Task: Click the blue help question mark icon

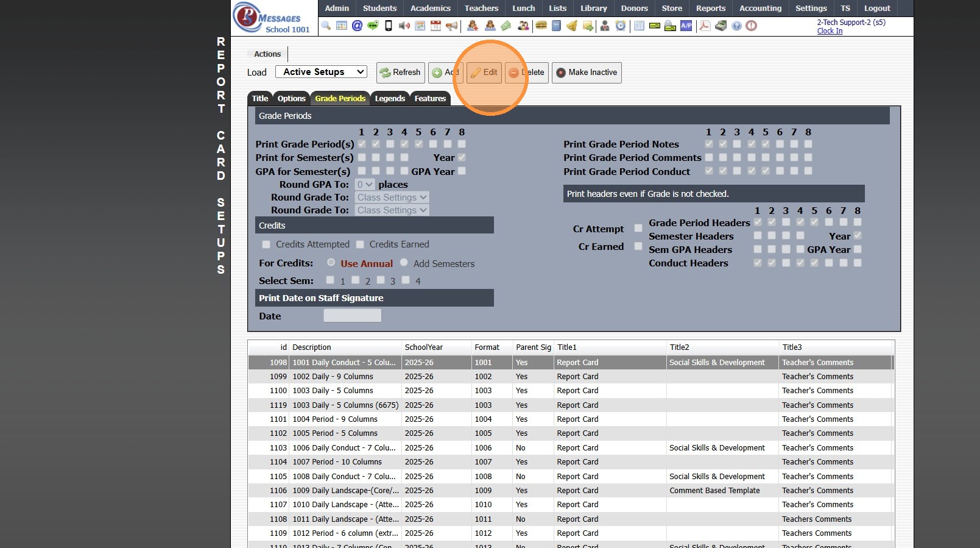Action: 736,26
